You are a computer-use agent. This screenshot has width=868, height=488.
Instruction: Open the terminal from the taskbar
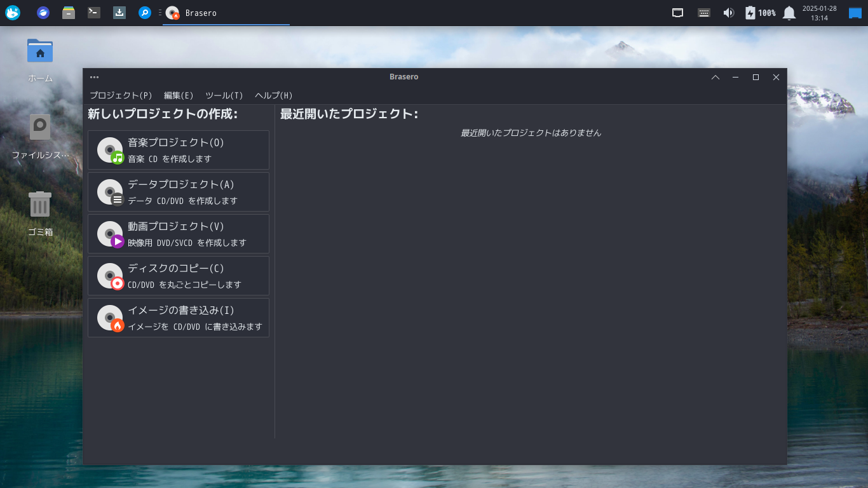click(x=93, y=12)
